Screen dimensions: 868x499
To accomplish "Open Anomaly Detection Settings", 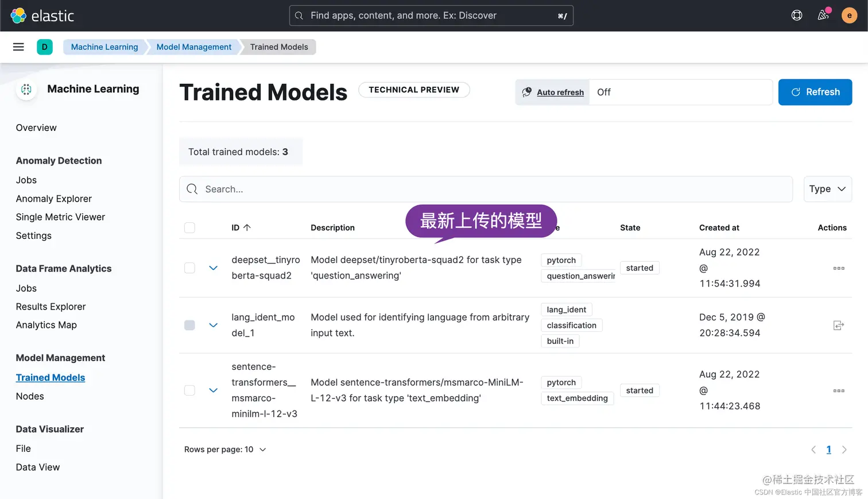I will click(34, 235).
